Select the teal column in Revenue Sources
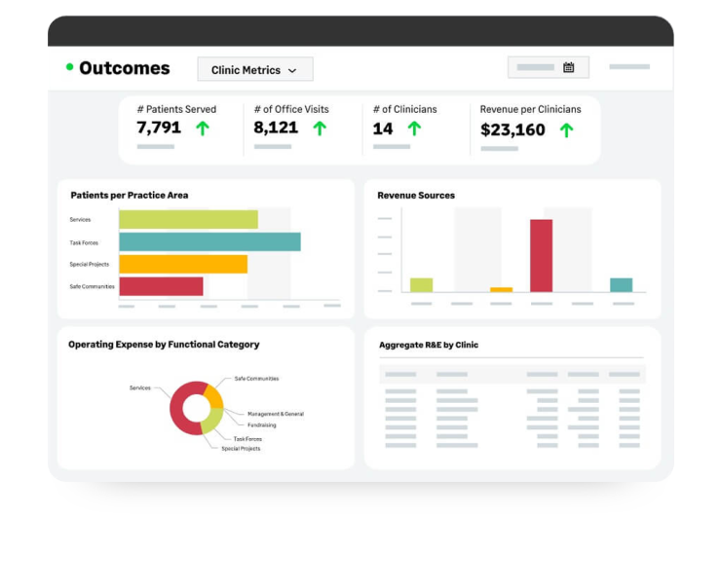The width and height of the screenshot is (721, 588). pyautogui.click(x=621, y=285)
